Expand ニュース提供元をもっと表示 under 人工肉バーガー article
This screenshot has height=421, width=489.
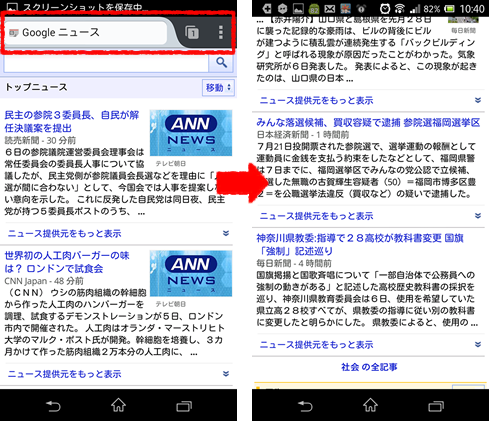point(64,374)
